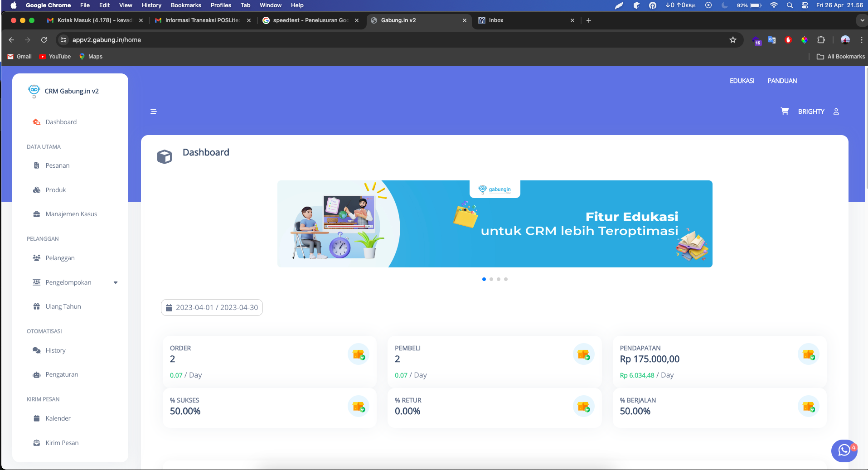Open the WhatsApp chat bubble

point(844,451)
